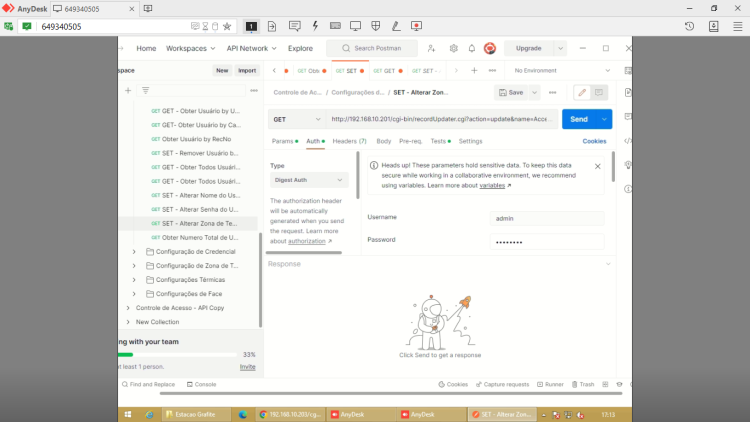Click the Postman invite collaborators icon
Screen dimensions: 750x422
click(x=431, y=48)
